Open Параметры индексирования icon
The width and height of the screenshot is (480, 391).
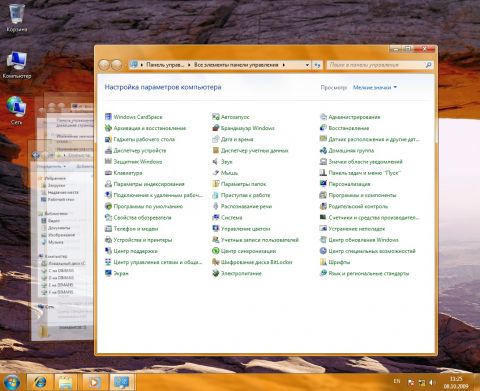point(108,184)
